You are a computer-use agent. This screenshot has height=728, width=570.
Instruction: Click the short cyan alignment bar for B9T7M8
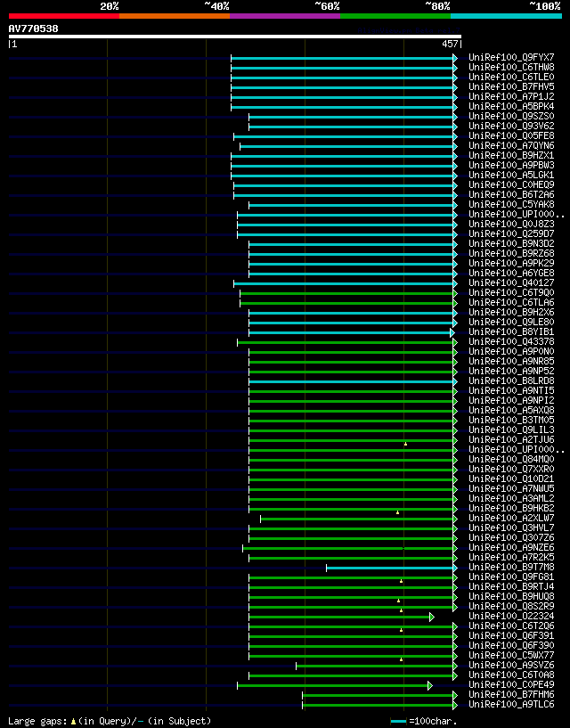coord(390,568)
